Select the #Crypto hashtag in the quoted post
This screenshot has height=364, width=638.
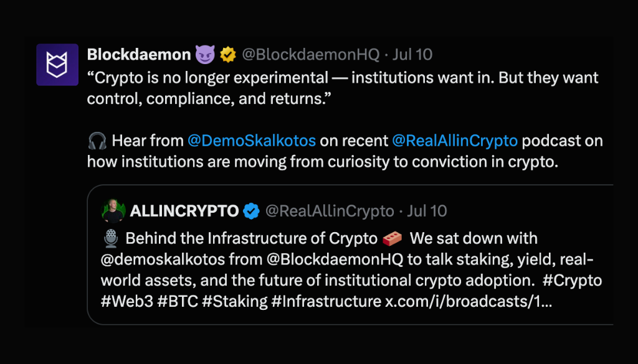click(x=572, y=281)
